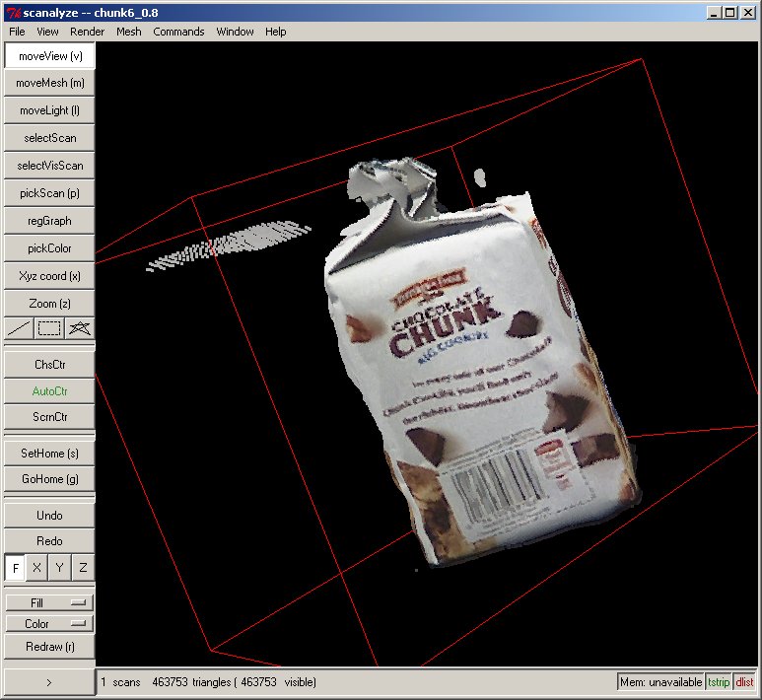Screen dimensions: 762x700
Task: Open the Commands menu
Action: click(178, 32)
